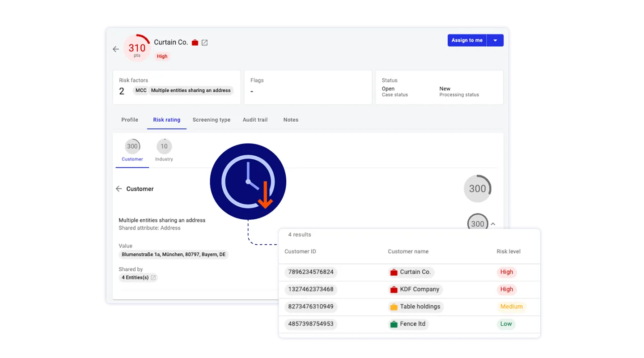Click the back arrow beside the 310 score
This screenshot has height=358, width=644.
tap(116, 49)
